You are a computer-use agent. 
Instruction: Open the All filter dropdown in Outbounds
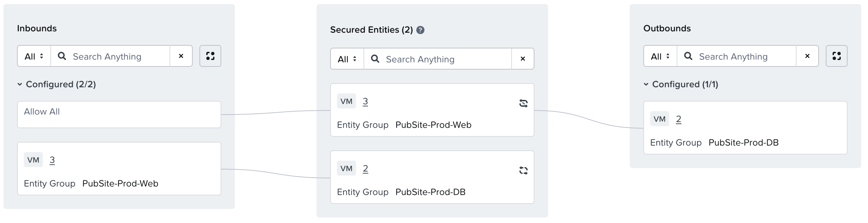(660, 56)
